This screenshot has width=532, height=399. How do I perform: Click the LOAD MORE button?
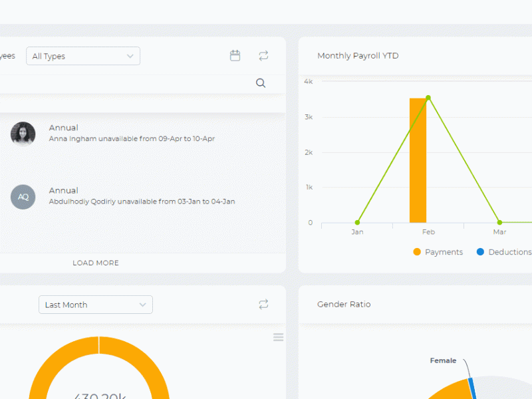click(96, 263)
